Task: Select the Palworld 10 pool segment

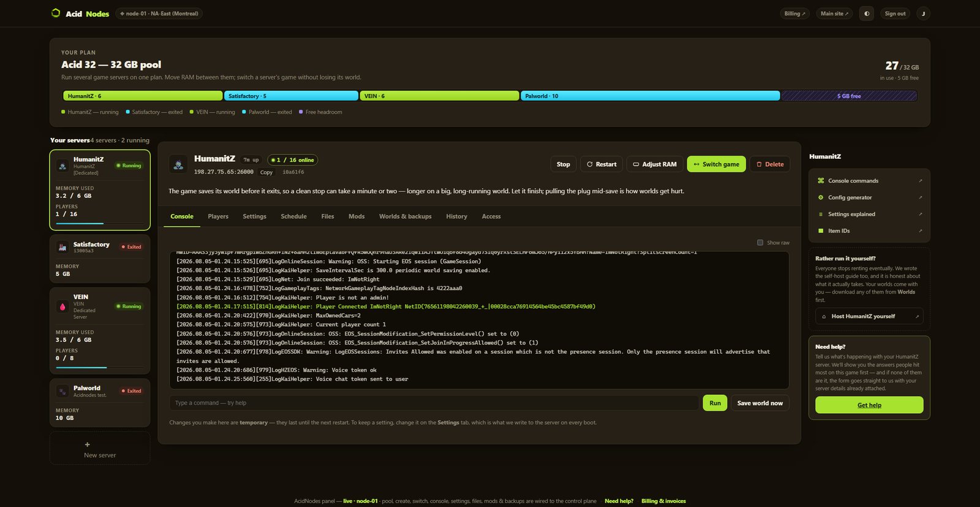Action: (650, 96)
